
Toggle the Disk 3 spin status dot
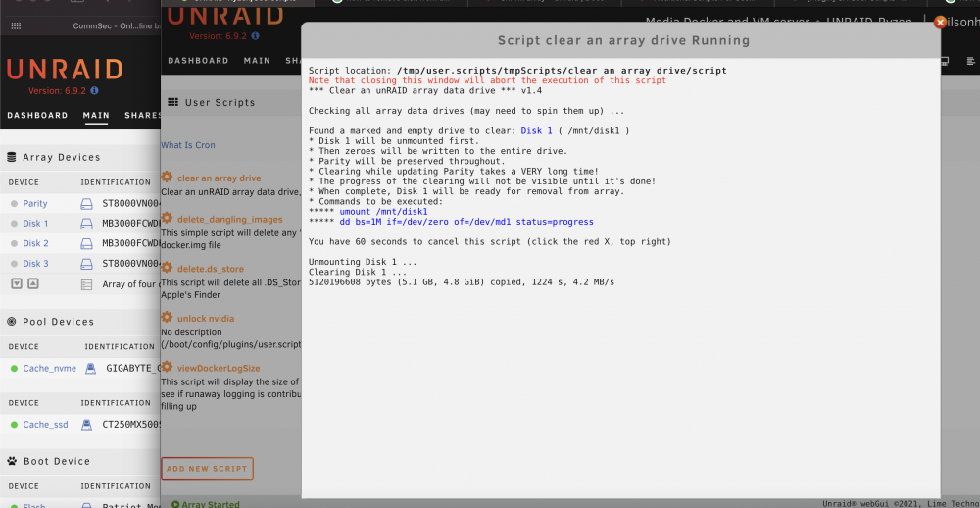click(x=14, y=264)
